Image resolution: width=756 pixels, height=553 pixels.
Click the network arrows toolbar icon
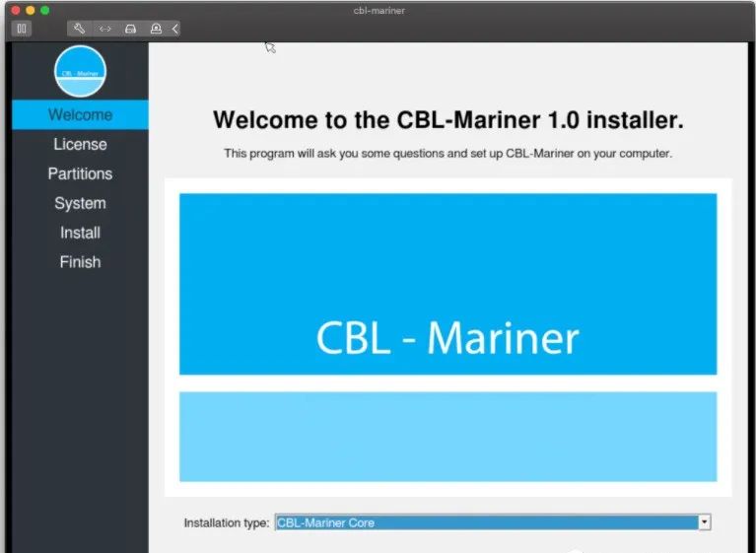tap(105, 29)
